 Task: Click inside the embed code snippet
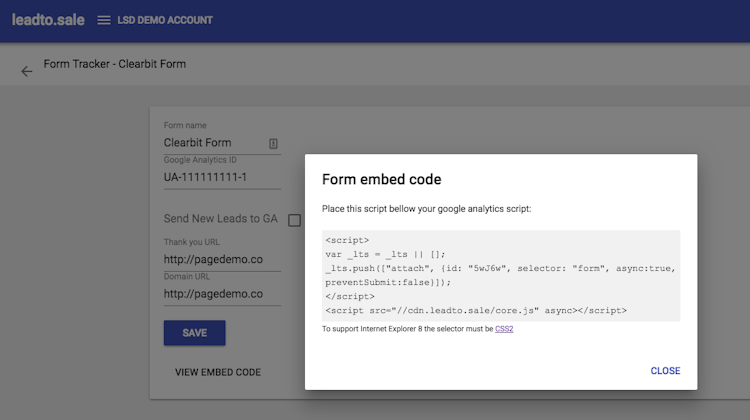pyautogui.click(x=501, y=275)
